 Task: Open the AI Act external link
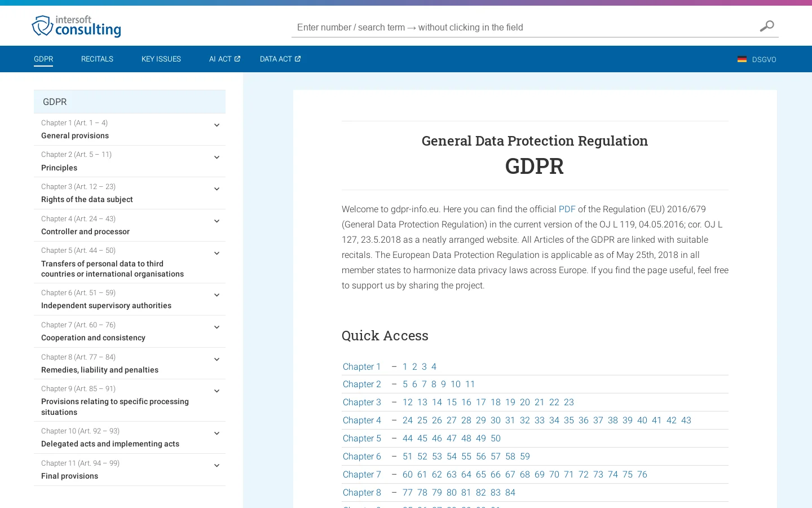click(x=224, y=59)
